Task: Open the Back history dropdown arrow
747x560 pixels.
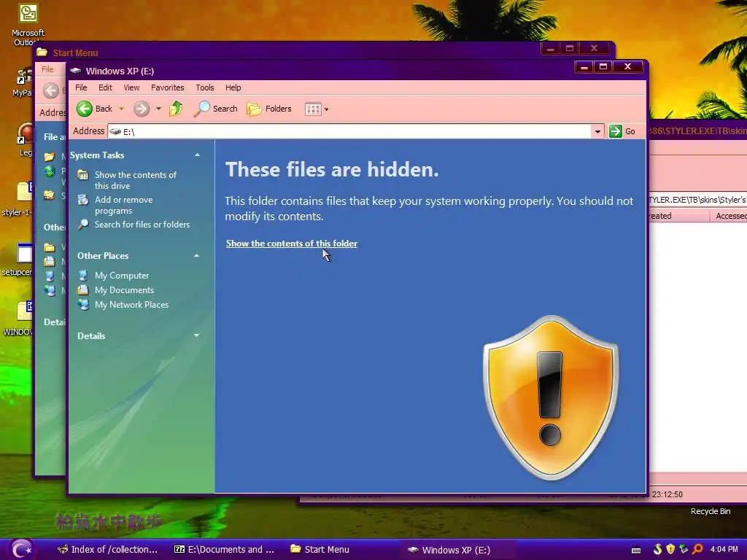Action: (x=122, y=109)
